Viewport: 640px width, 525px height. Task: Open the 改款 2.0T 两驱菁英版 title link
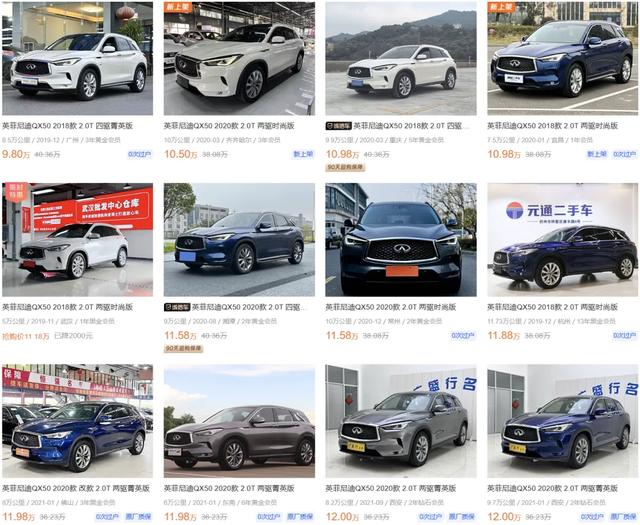[76, 488]
